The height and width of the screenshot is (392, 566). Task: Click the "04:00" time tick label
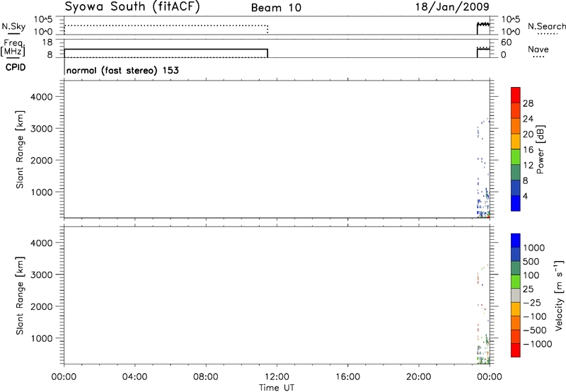[134, 377]
